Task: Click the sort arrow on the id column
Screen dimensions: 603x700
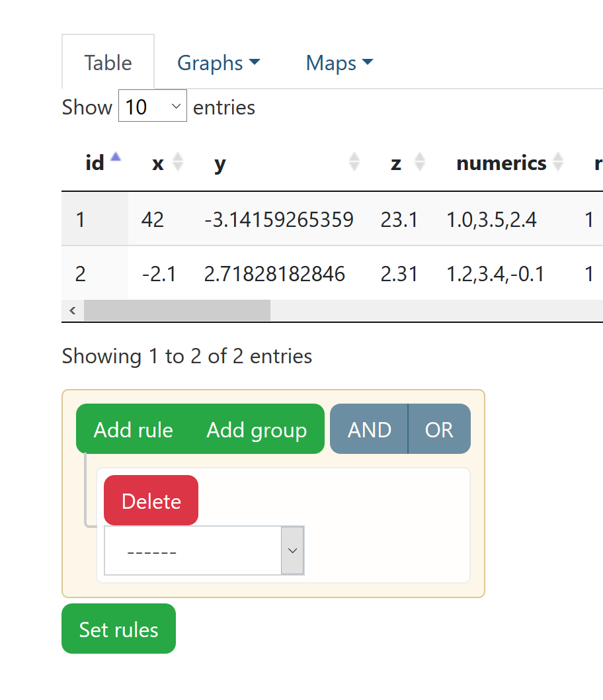Action: pyautogui.click(x=115, y=157)
